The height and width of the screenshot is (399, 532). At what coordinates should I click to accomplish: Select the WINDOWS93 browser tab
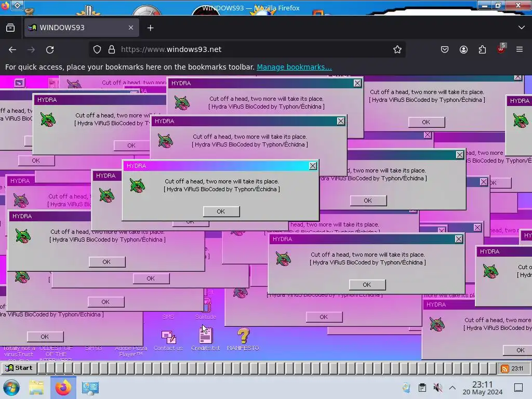tap(82, 28)
